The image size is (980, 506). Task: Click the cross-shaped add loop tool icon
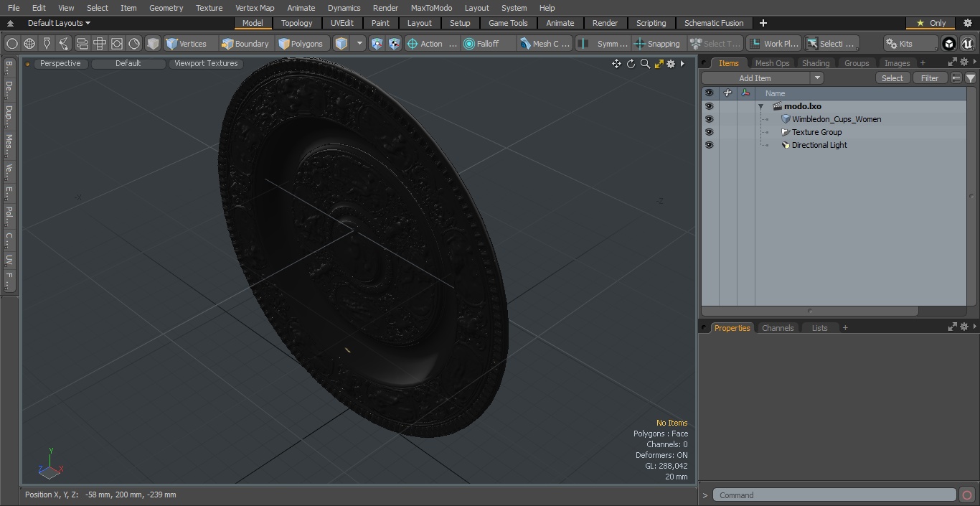[100, 44]
